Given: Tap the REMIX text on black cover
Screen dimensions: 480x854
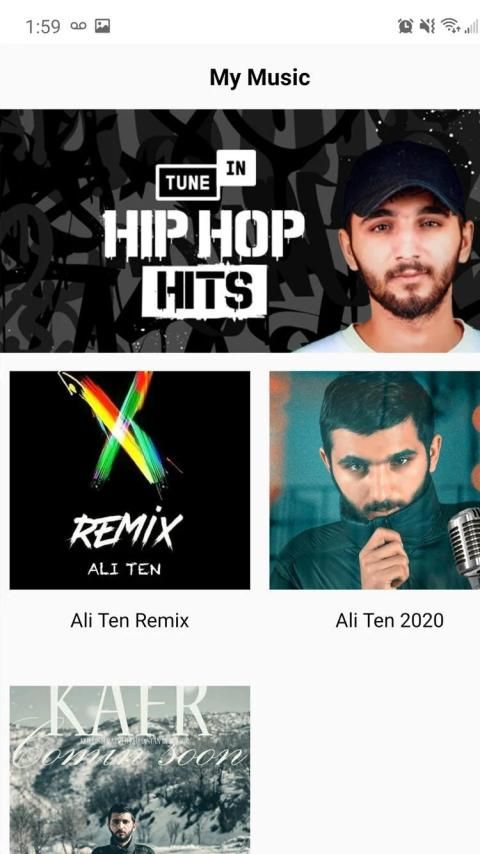Looking at the screenshot, I should click(126, 529).
